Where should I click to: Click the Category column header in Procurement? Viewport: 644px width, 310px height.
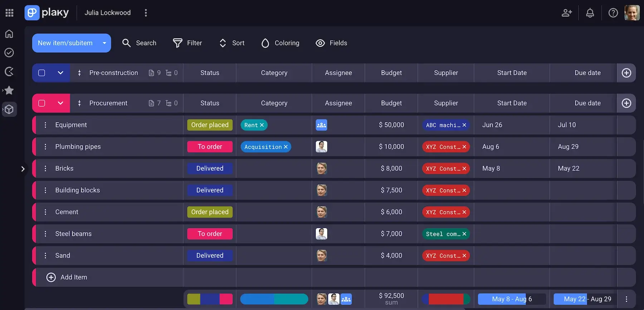(274, 103)
